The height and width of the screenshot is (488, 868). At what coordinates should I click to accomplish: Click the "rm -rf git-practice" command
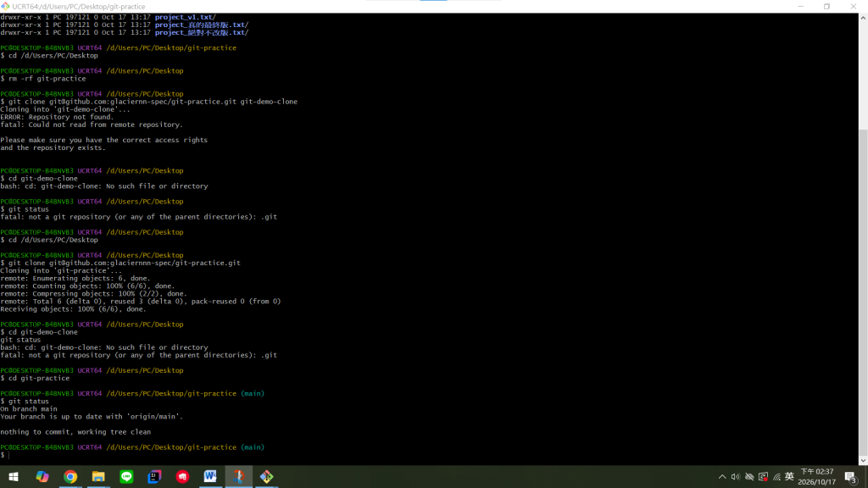click(47, 79)
